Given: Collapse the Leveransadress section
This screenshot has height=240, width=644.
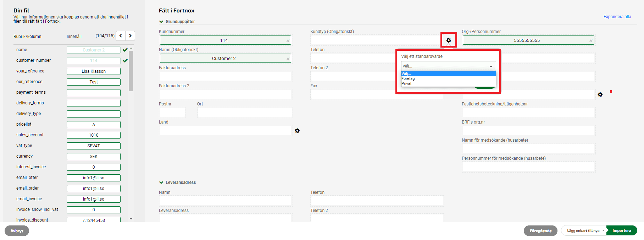Looking at the screenshot, I should coord(161,182).
